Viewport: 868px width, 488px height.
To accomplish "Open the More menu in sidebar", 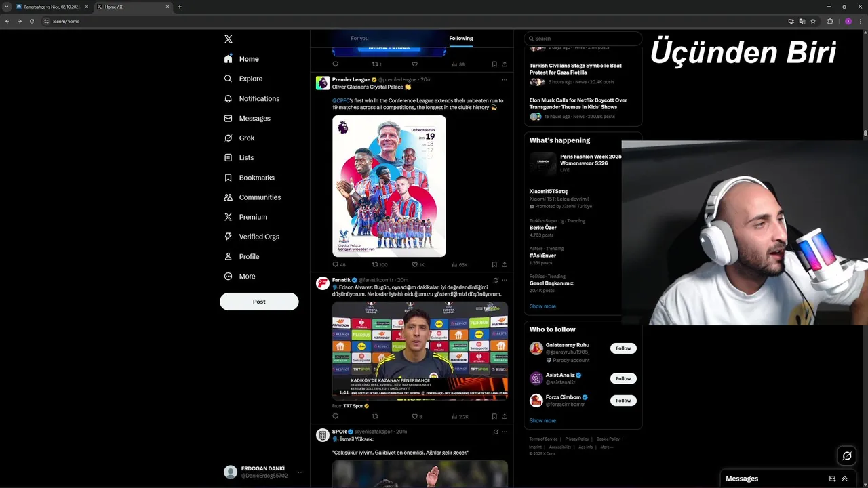I will click(240, 276).
